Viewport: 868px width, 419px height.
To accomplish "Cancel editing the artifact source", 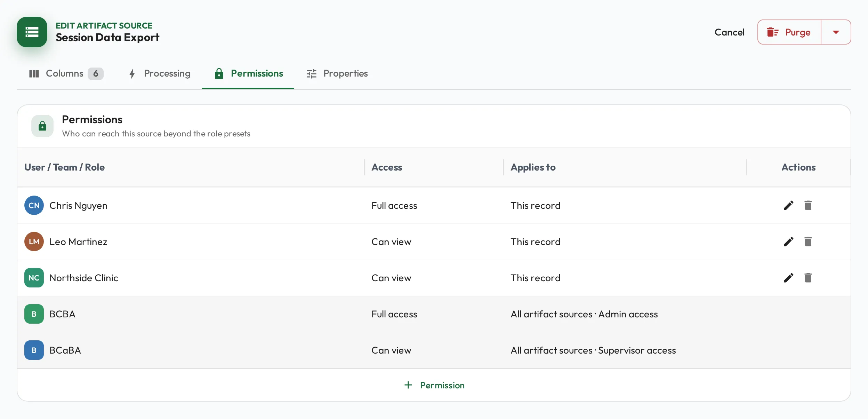I will pyautogui.click(x=729, y=32).
